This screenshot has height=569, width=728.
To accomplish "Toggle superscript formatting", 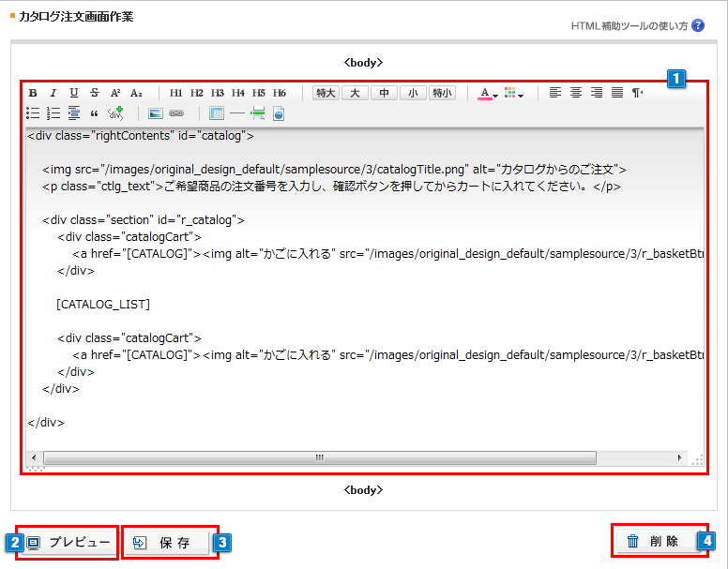I will (x=115, y=93).
